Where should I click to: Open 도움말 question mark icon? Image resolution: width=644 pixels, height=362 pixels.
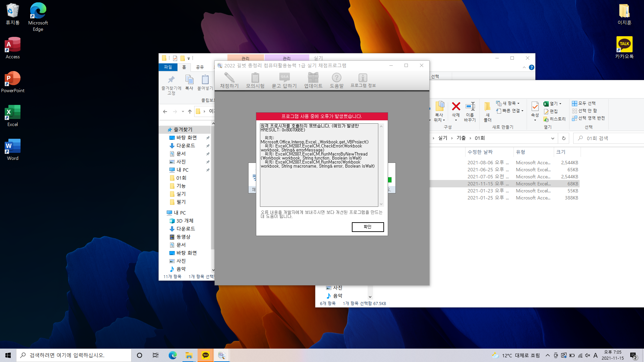tap(336, 78)
